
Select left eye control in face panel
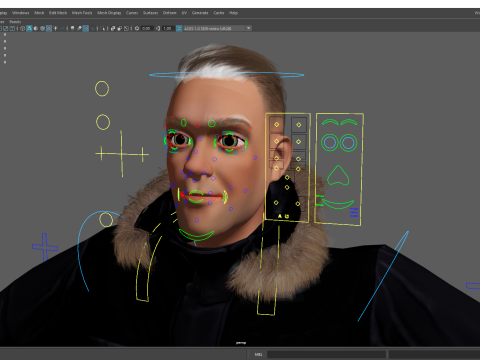coord(330,143)
